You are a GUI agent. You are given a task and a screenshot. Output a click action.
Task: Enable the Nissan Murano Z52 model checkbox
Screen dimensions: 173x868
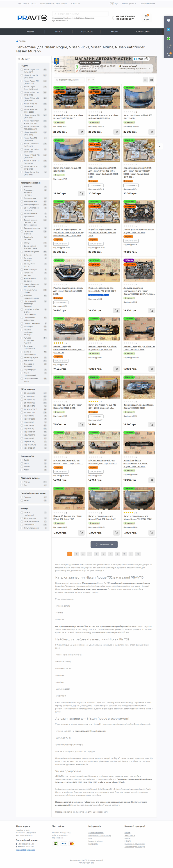pos(22,115)
